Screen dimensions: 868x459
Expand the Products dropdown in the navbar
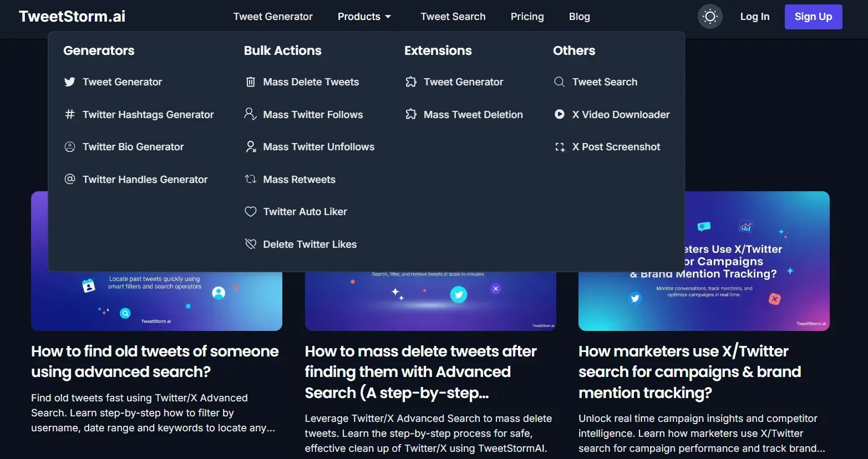[x=364, y=16]
